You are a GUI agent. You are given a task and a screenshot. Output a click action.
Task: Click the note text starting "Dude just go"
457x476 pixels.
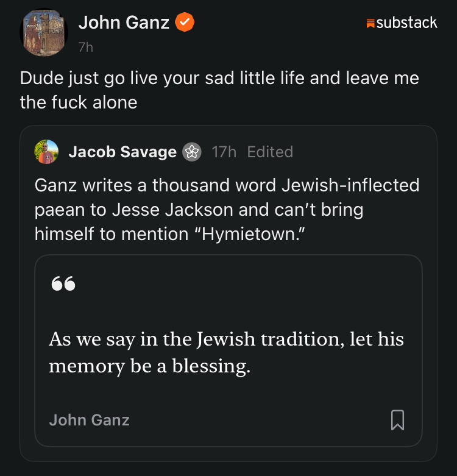(219, 90)
